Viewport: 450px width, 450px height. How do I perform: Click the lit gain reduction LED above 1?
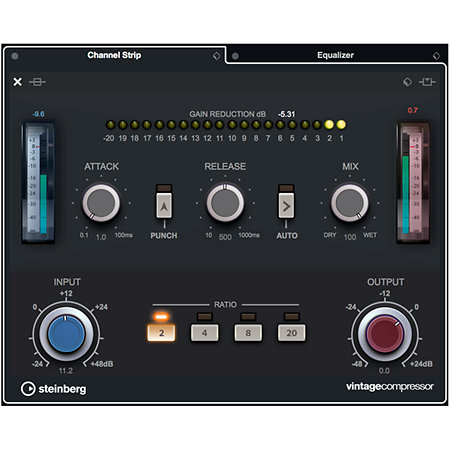pos(341,125)
